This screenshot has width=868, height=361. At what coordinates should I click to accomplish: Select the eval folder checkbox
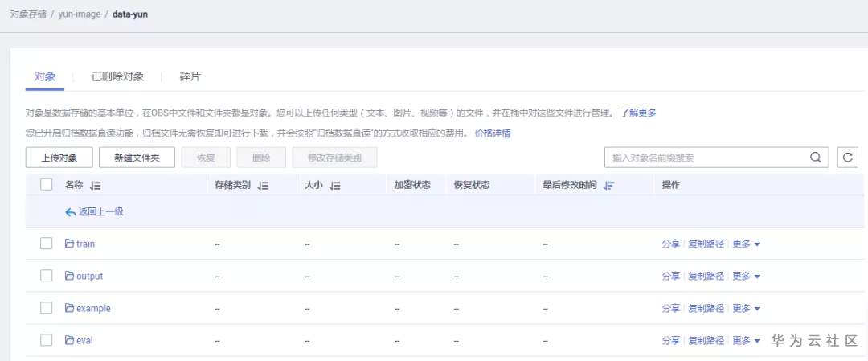pyautogui.click(x=46, y=340)
